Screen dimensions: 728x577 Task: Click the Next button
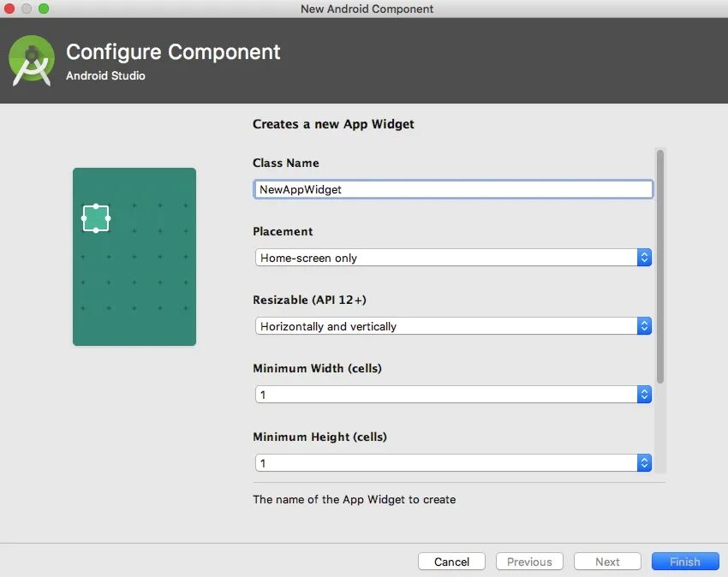click(x=607, y=562)
